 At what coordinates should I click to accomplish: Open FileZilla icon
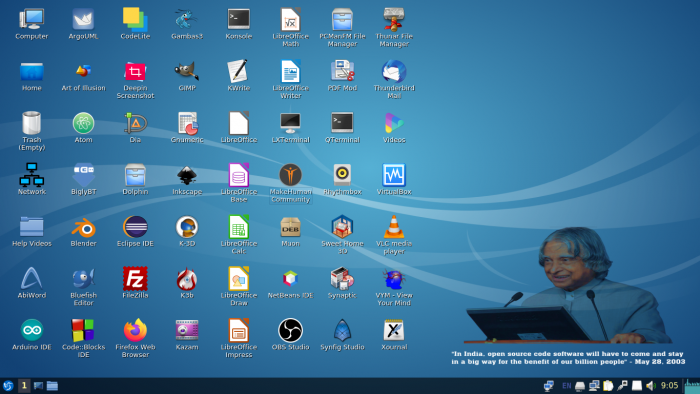135,278
